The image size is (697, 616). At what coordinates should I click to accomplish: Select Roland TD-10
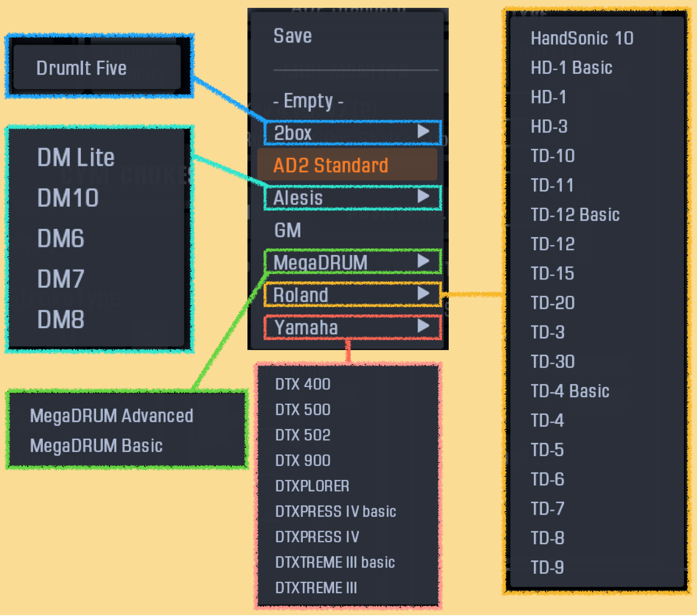pos(553,156)
